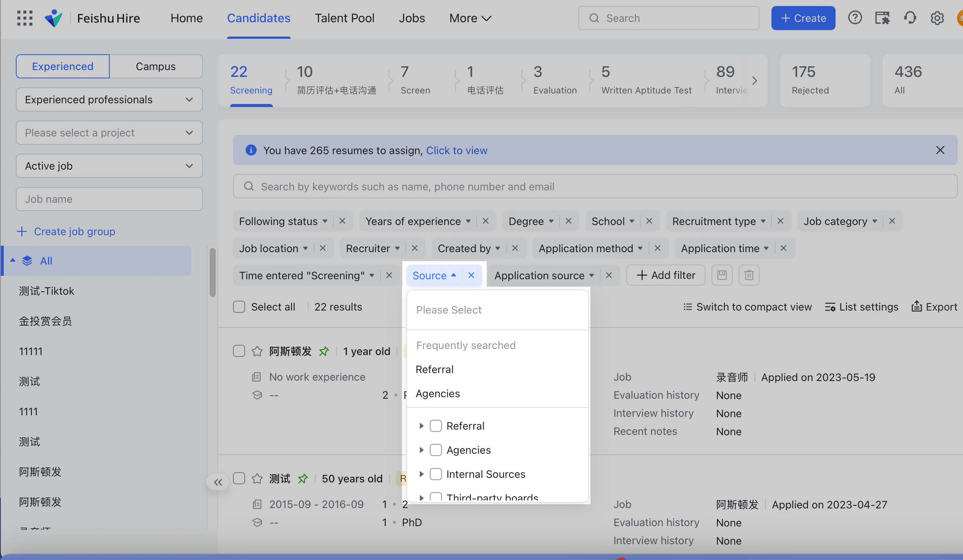The image size is (963, 560).
Task: Open the customer support headset icon
Action: point(910,18)
